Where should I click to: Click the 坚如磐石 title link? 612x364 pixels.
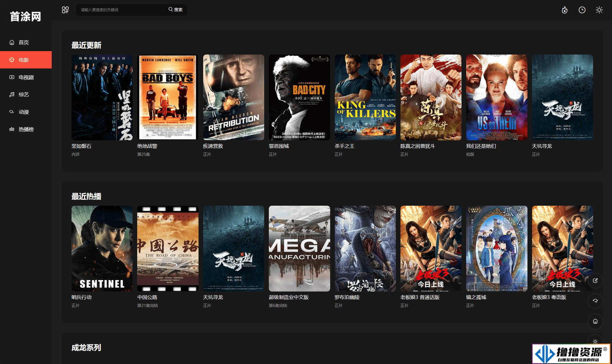81,146
